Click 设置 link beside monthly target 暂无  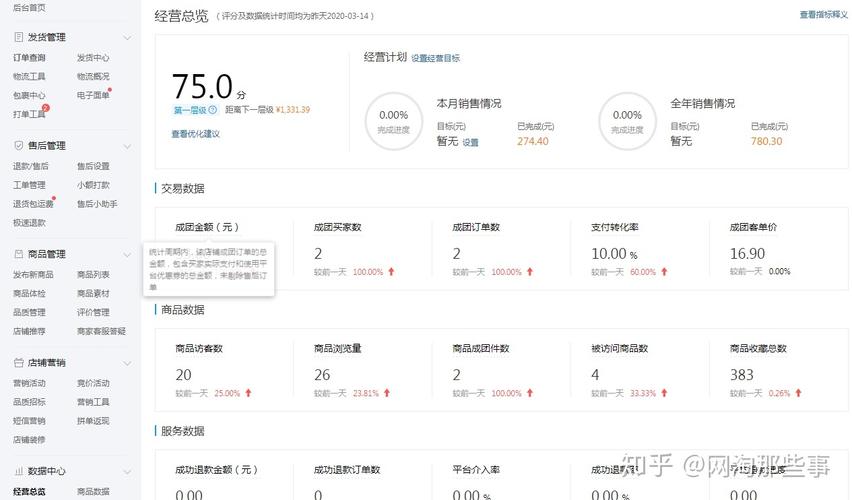pos(471,142)
